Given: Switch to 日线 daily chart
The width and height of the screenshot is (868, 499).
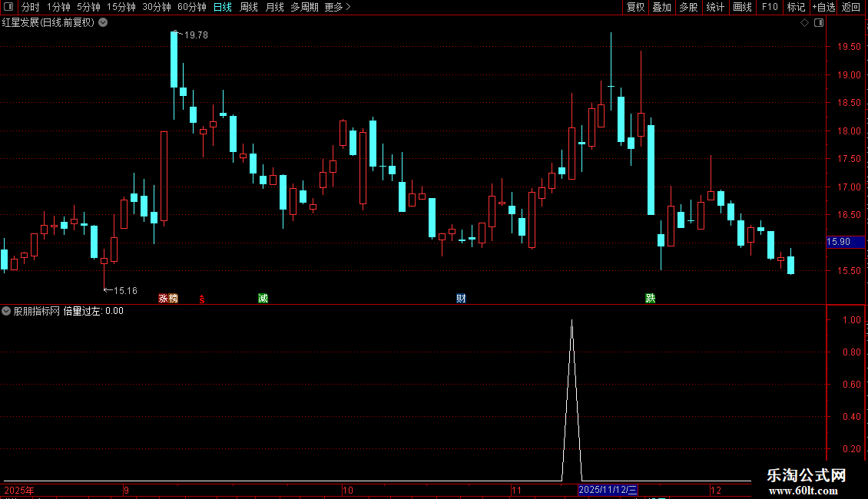Looking at the screenshot, I should [x=223, y=7].
